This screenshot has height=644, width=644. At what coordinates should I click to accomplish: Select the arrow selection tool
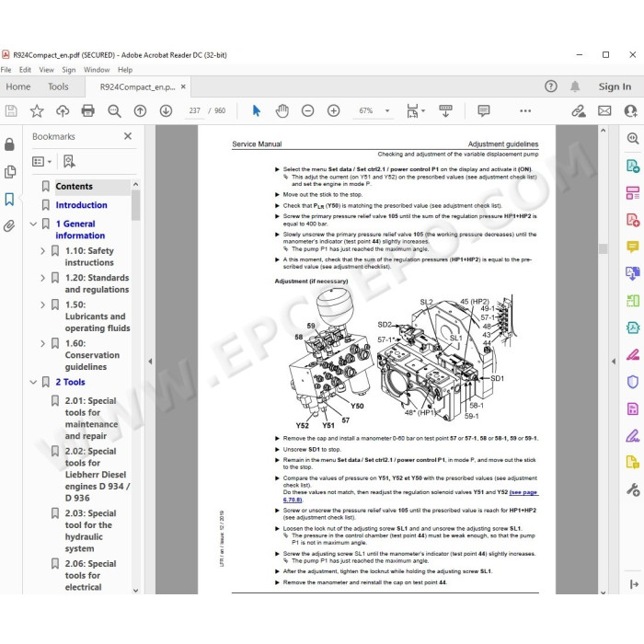[x=257, y=111]
